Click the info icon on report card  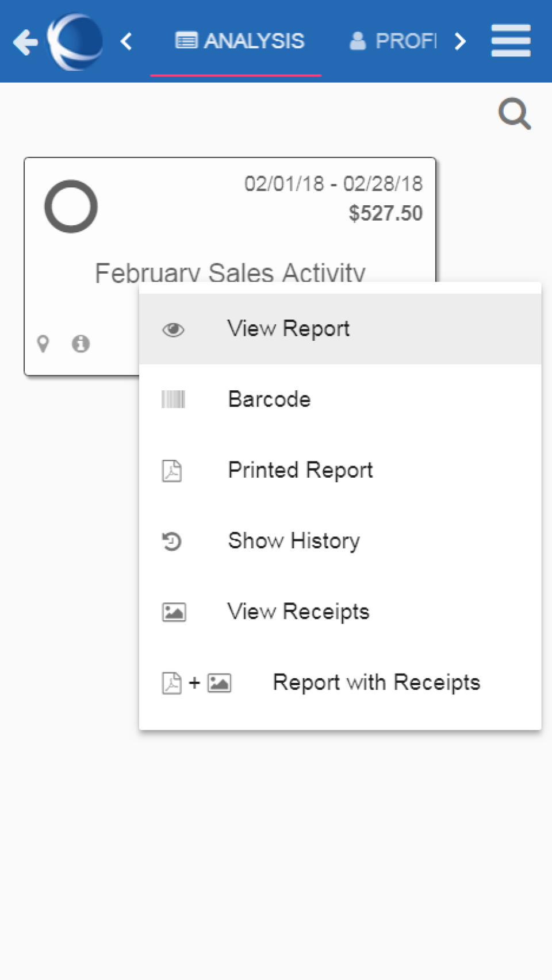pos(80,344)
